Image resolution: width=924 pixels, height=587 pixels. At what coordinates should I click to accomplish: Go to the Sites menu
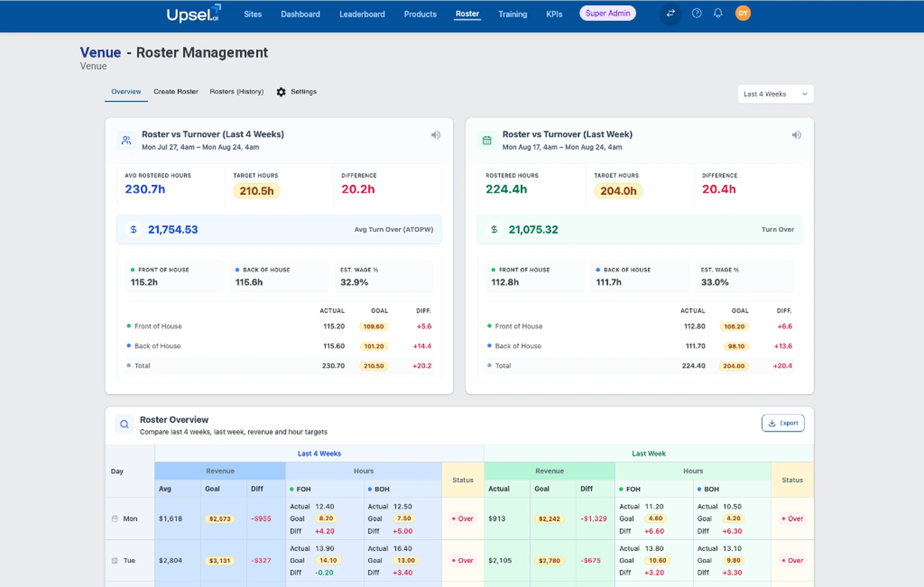[253, 14]
